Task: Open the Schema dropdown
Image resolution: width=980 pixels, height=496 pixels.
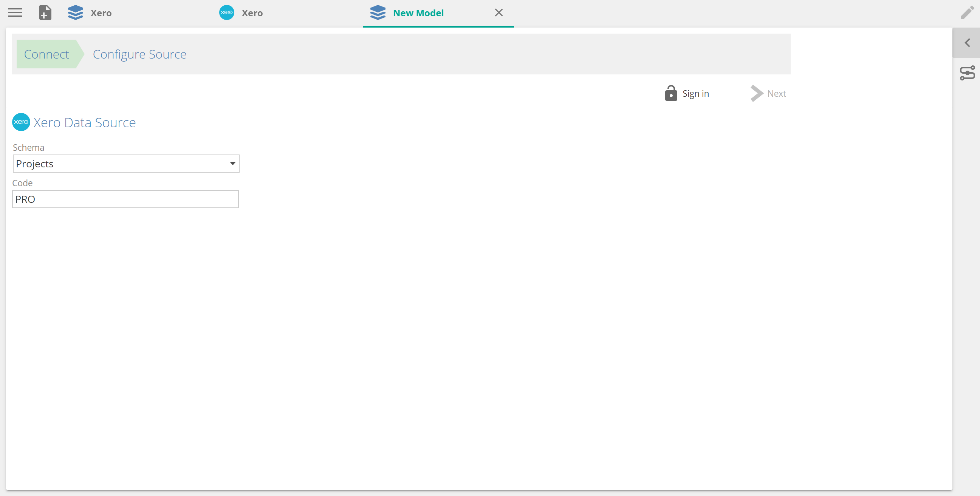Action: pyautogui.click(x=126, y=164)
